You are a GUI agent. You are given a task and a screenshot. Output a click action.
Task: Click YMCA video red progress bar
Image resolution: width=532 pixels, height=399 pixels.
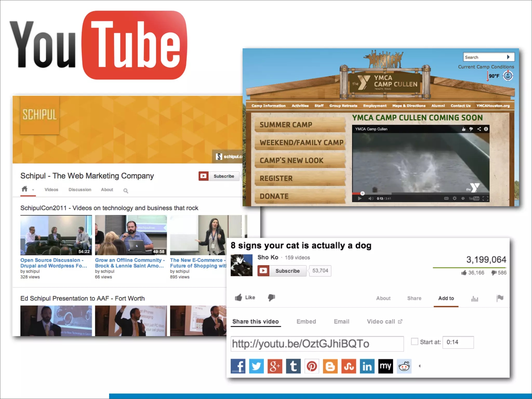[x=356, y=194]
